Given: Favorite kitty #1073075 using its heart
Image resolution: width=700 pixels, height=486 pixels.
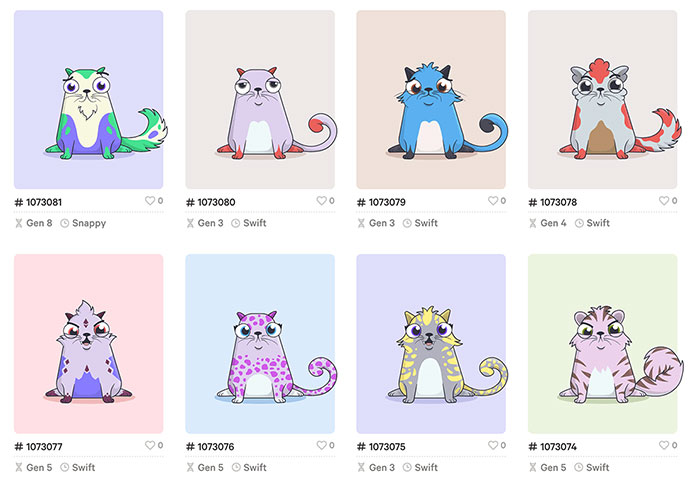Looking at the screenshot, I should tap(493, 445).
